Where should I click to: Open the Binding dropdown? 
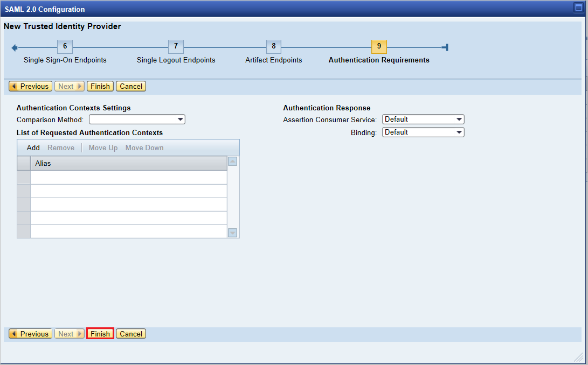click(x=458, y=132)
